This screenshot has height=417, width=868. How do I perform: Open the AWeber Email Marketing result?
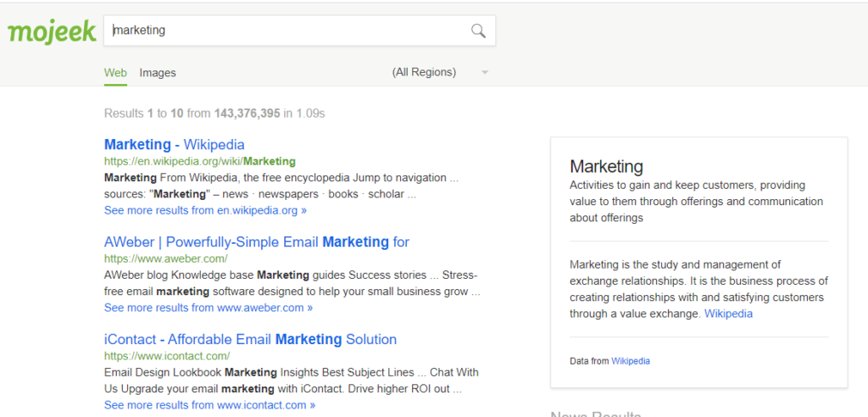(257, 242)
